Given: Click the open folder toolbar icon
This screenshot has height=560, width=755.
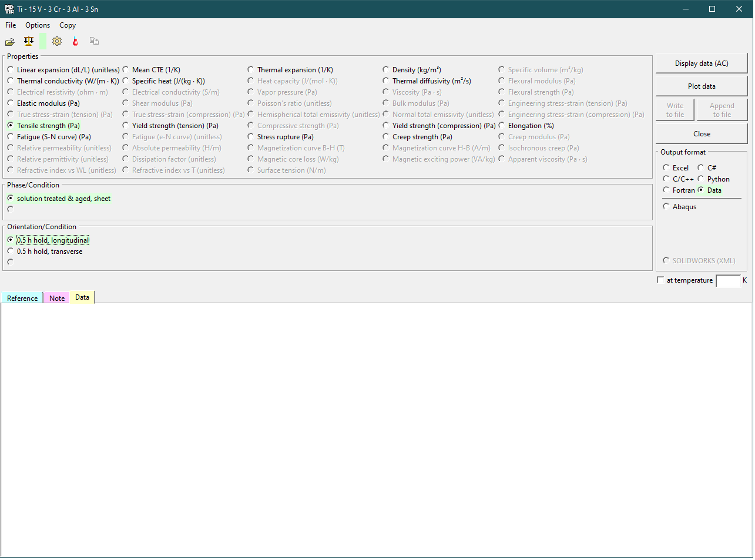Looking at the screenshot, I should pos(10,42).
